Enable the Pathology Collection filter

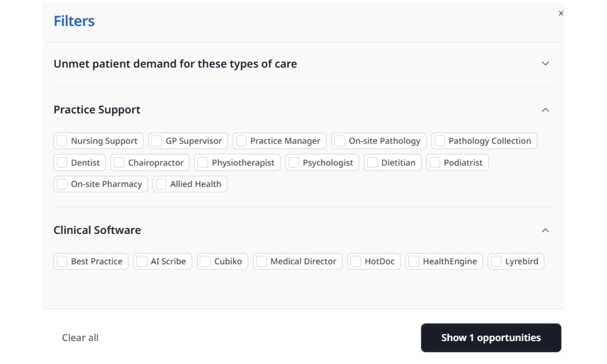(x=439, y=141)
